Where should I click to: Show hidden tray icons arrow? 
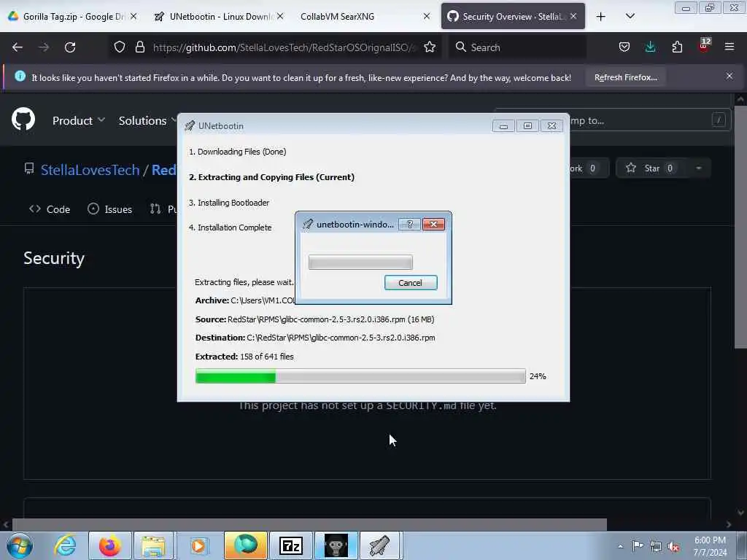pos(620,546)
